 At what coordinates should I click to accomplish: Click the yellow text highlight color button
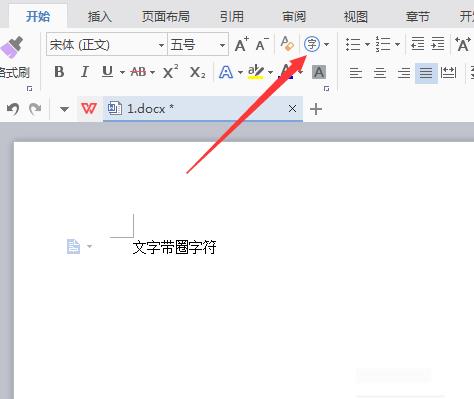(256, 72)
